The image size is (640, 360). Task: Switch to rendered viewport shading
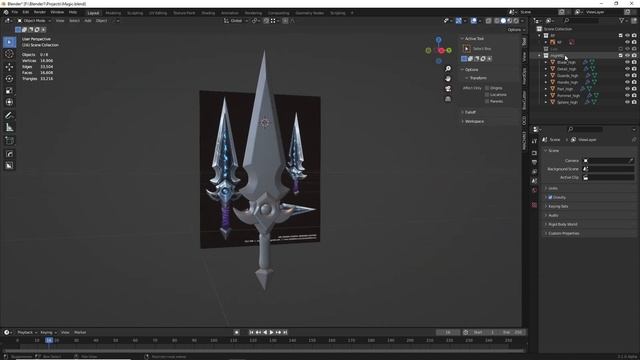[516, 21]
